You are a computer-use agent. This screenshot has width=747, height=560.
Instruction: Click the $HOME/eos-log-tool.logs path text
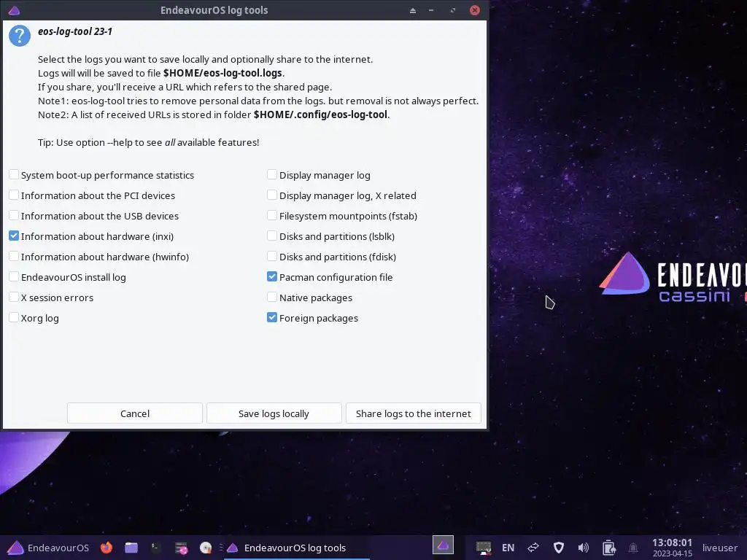pos(223,74)
